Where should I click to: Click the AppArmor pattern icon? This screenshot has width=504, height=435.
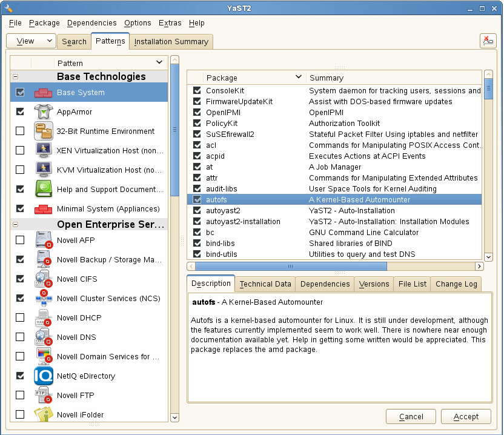coord(44,112)
